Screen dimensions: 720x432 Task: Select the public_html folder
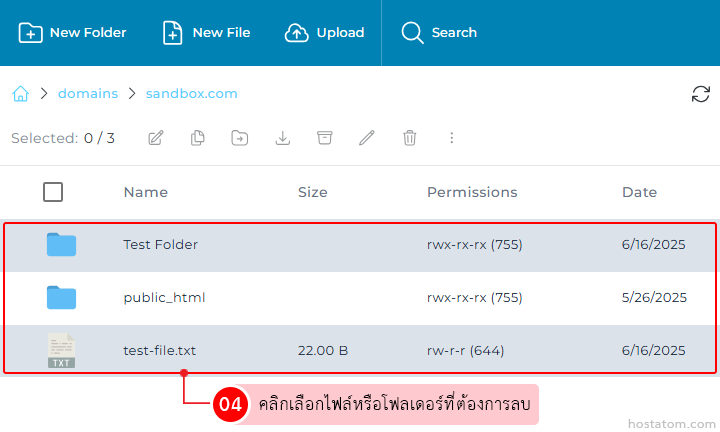(164, 298)
